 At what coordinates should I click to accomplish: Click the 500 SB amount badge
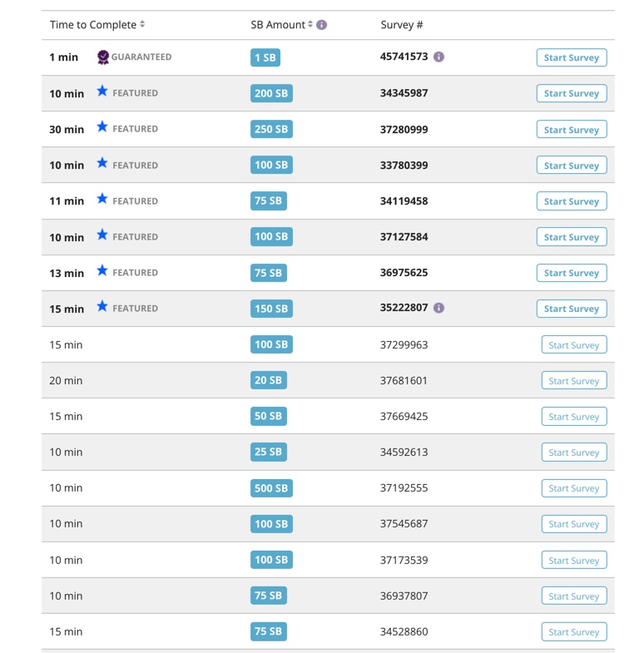tap(271, 488)
